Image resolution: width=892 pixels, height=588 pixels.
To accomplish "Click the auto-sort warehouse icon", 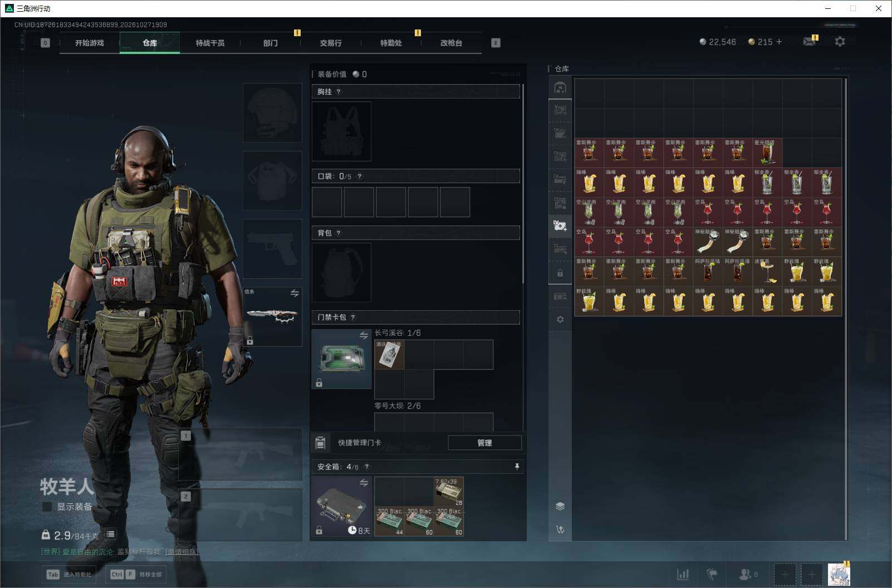I will 560,530.
